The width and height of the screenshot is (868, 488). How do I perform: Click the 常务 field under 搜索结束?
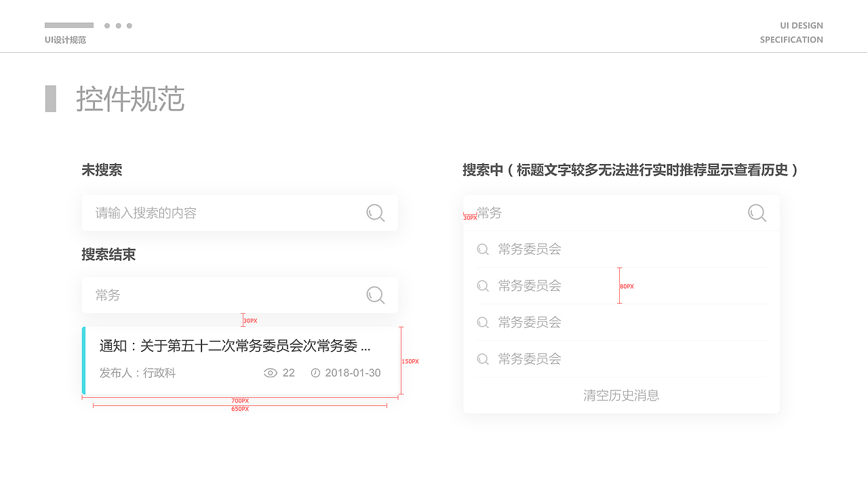tap(240, 295)
